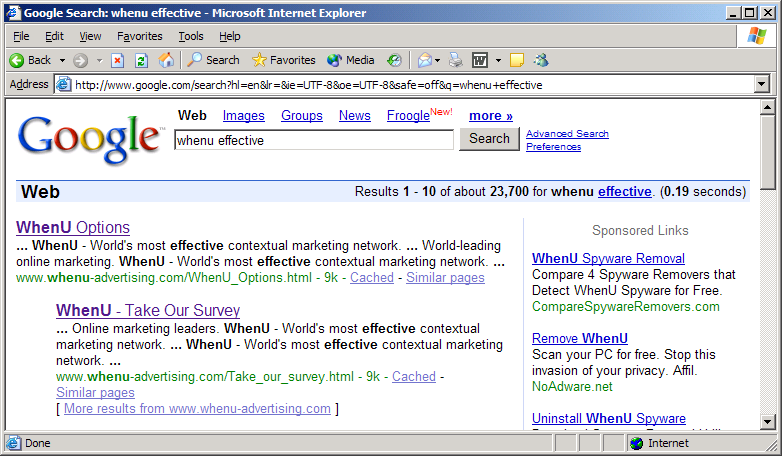This screenshot has width=782, height=456.
Task: Open the Back history dropdown arrow
Action: click(62, 61)
